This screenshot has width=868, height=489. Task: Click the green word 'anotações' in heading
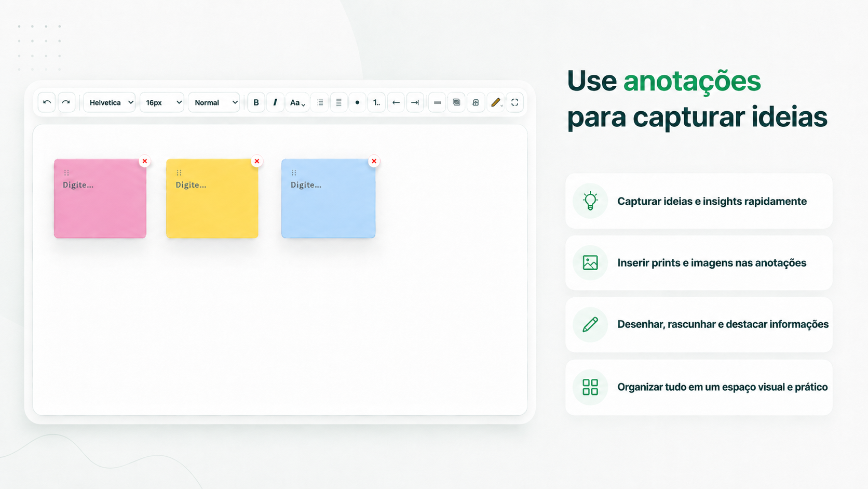[x=692, y=82]
